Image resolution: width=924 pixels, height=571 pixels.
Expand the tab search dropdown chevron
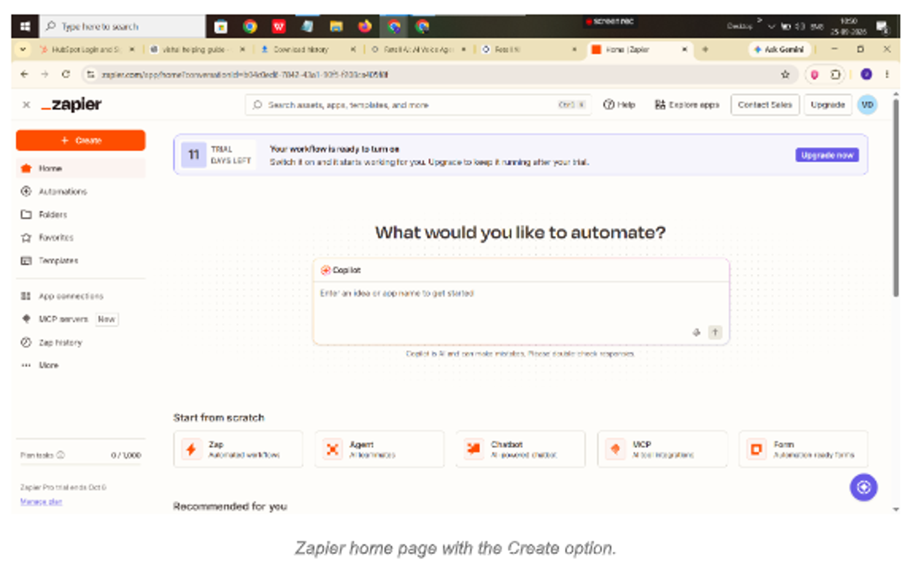pos(23,50)
